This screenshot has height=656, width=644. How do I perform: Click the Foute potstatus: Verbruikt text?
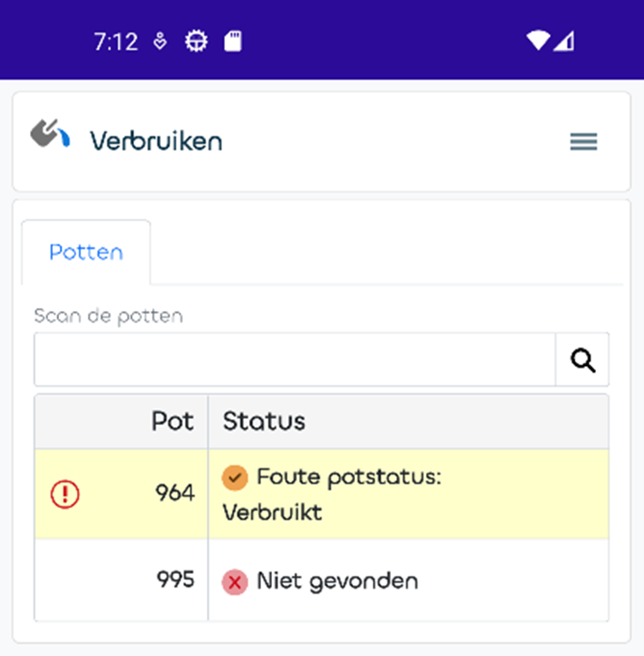(332, 494)
